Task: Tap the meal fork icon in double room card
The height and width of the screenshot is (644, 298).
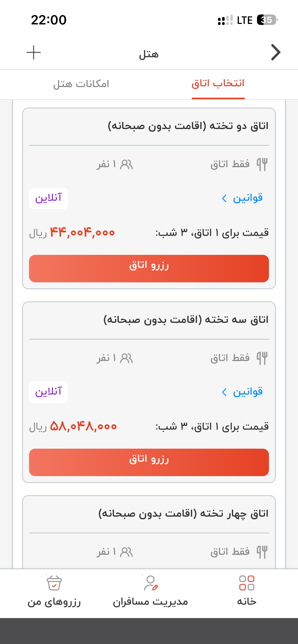Action: (262, 164)
